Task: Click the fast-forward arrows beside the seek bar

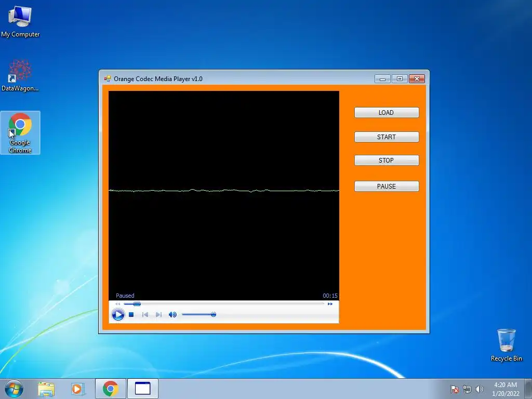Action: click(330, 304)
